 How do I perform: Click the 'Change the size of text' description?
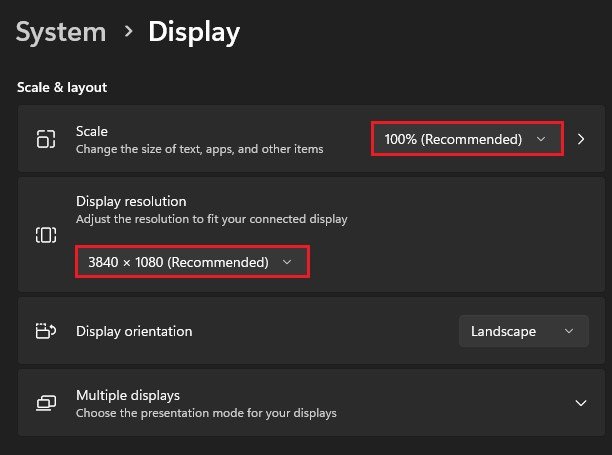(x=199, y=149)
